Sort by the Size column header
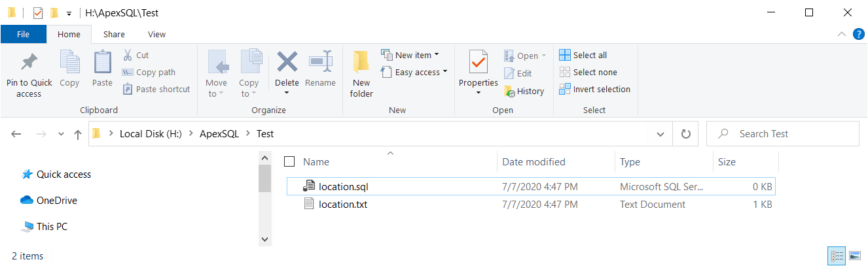The image size is (868, 266). pos(727,161)
